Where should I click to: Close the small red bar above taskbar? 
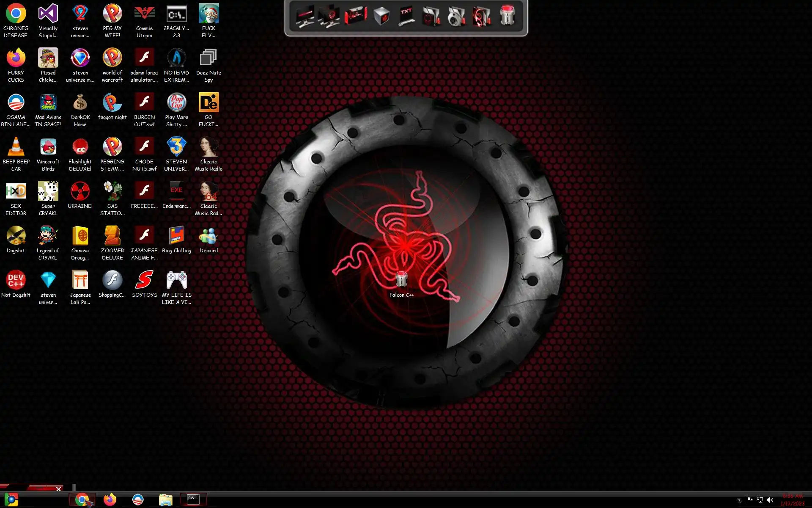(x=58, y=489)
